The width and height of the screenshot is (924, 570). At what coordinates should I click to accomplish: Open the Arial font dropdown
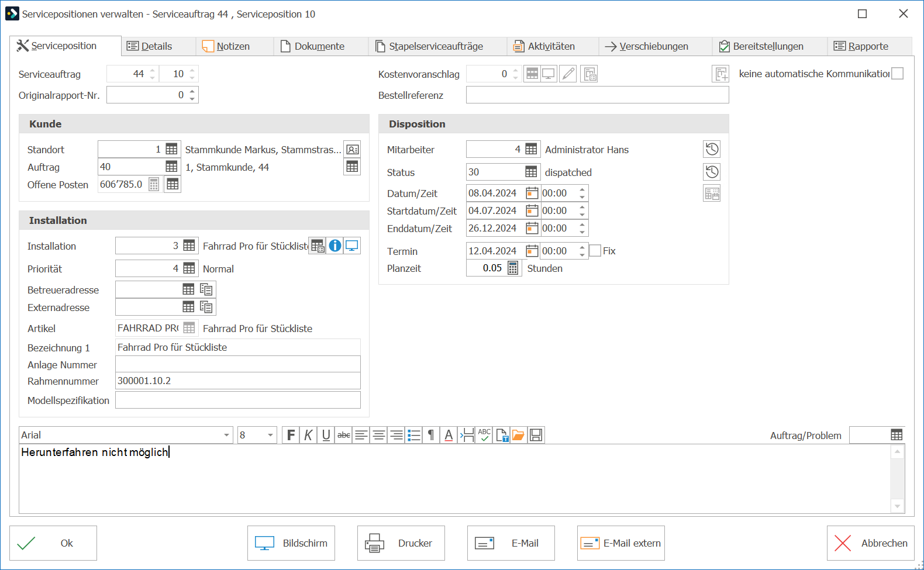pos(227,435)
